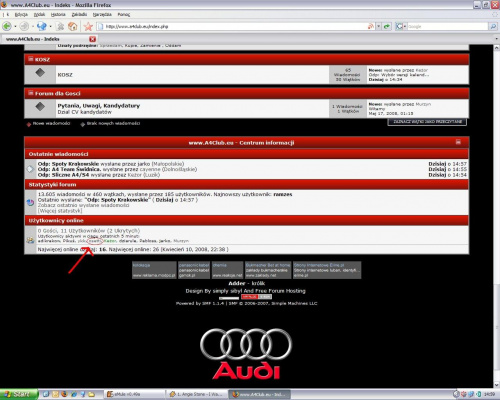The width and height of the screenshot is (500, 400).
Task: Open the Pomoc menu
Action: [x=124, y=14]
